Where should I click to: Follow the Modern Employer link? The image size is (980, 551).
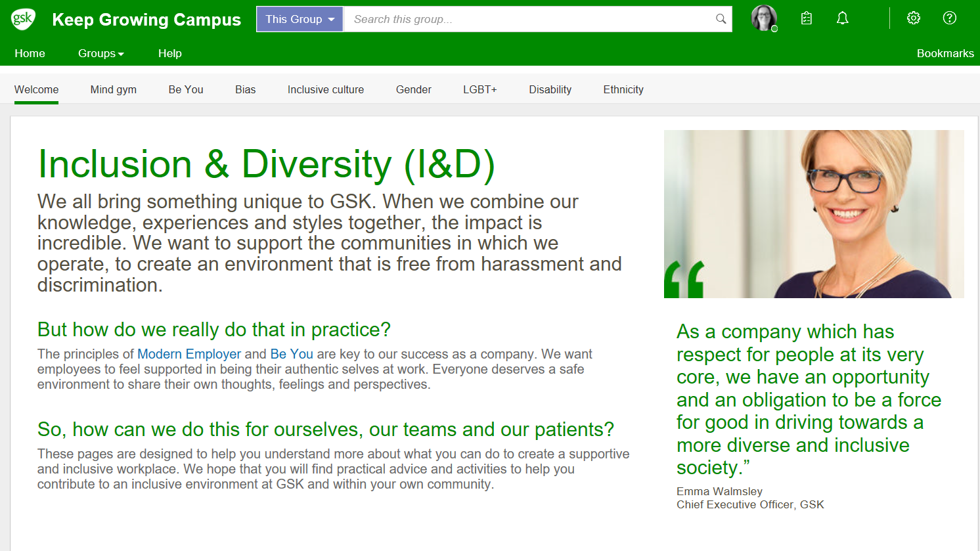(189, 354)
